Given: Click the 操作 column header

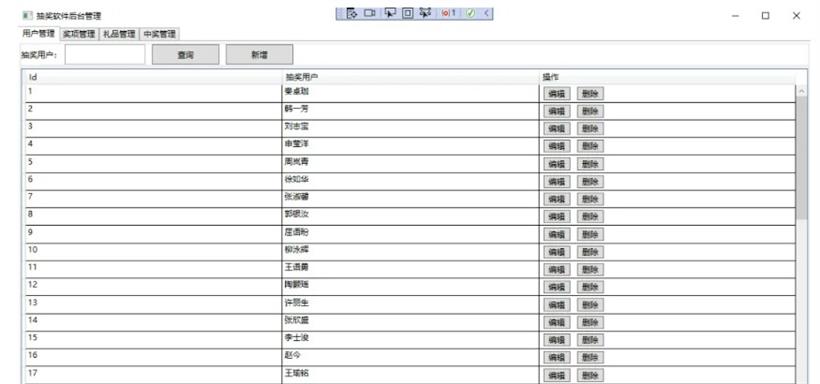Looking at the screenshot, I should point(668,77).
